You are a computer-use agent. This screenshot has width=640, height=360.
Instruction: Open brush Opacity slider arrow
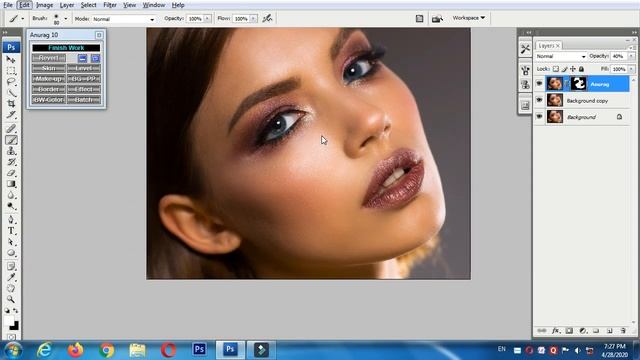(x=207, y=18)
